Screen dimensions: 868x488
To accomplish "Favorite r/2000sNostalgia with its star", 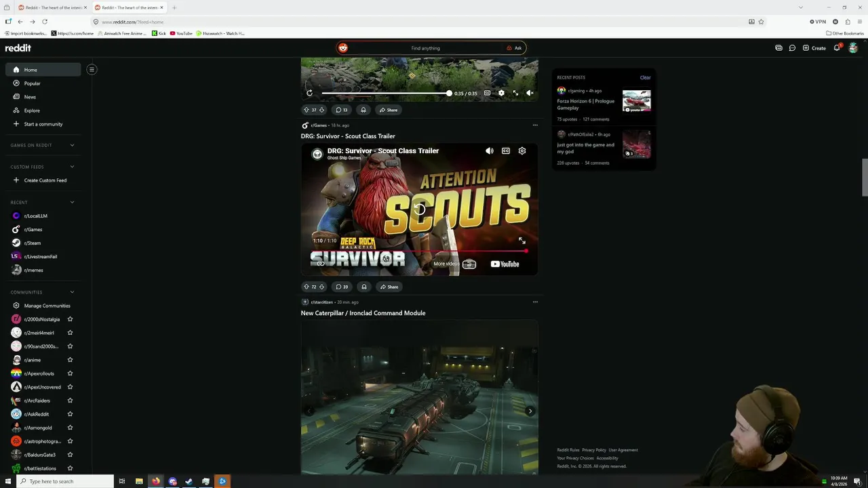I will click(x=70, y=319).
